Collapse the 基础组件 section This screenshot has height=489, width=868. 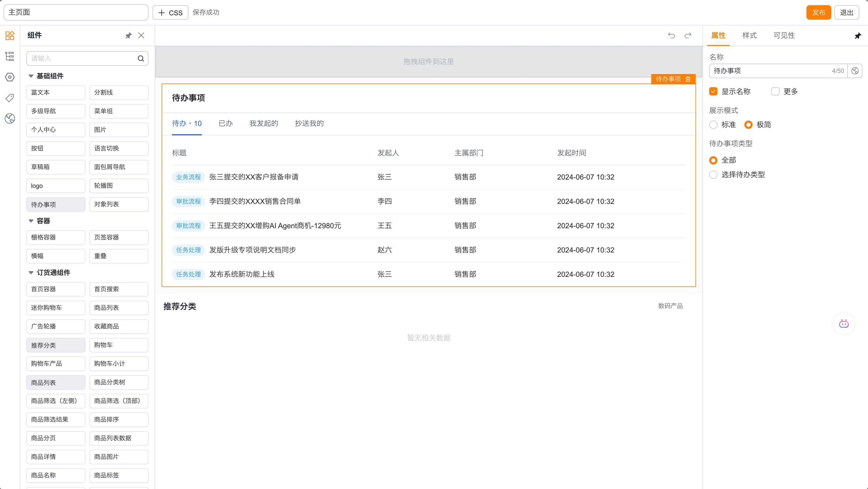pyautogui.click(x=31, y=76)
